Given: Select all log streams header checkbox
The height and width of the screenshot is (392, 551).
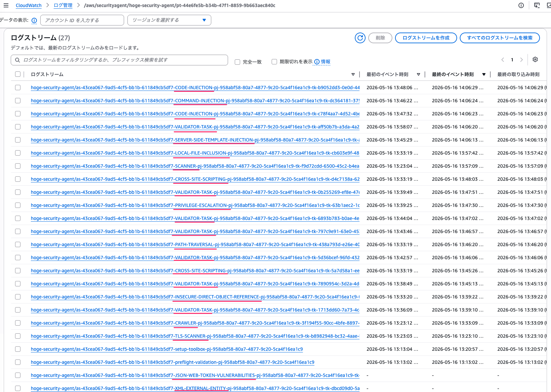Looking at the screenshot, I should tap(18, 74).
